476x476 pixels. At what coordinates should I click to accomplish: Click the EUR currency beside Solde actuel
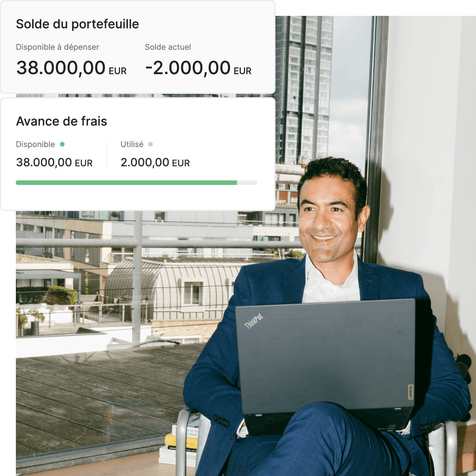click(243, 71)
